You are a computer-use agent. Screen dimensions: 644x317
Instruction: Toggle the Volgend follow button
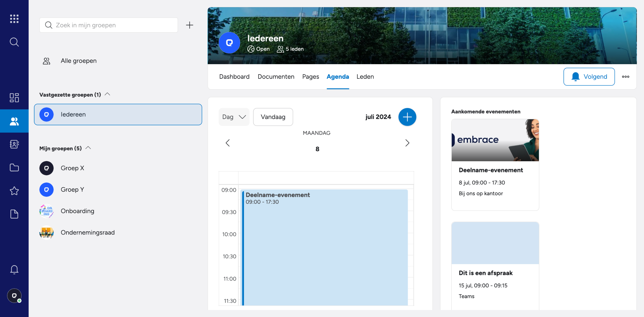[x=589, y=76]
